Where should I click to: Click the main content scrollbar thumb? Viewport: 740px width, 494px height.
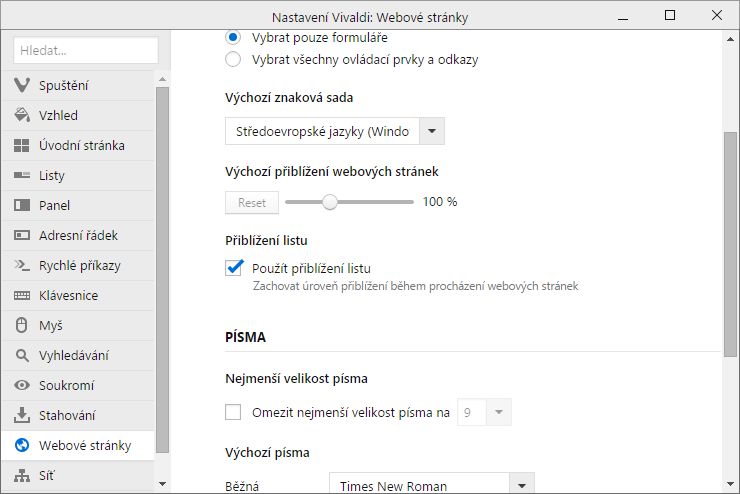pyautogui.click(x=730, y=244)
